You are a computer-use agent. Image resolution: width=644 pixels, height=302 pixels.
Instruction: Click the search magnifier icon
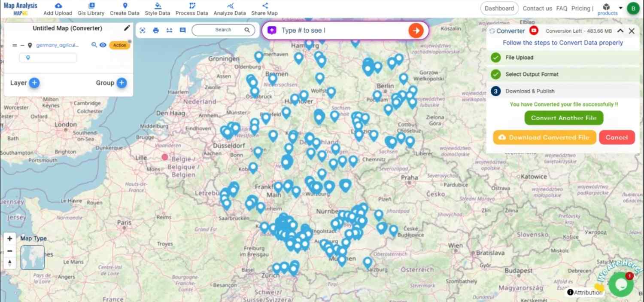click(247, 30)
